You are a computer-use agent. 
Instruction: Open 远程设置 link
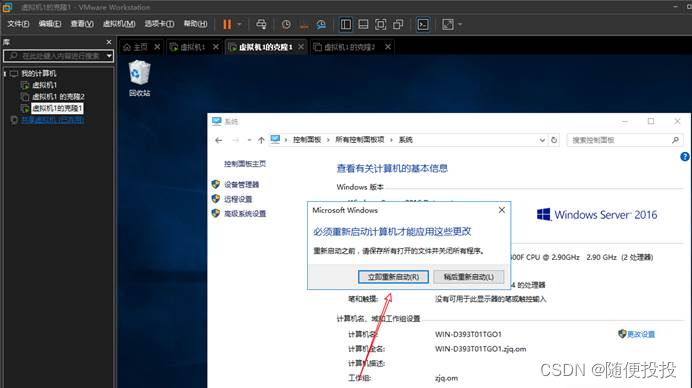click(238, 199)
